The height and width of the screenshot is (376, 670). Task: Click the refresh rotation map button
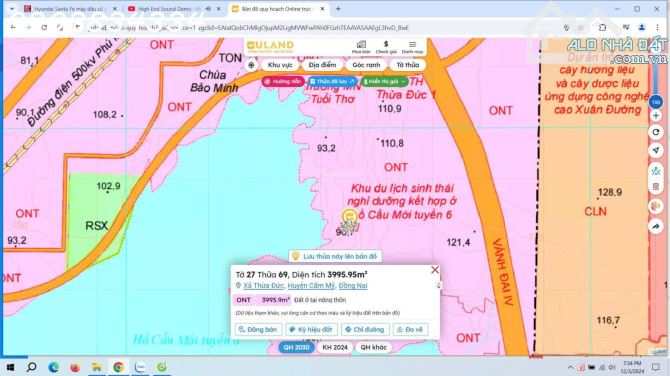coord(655,132)
